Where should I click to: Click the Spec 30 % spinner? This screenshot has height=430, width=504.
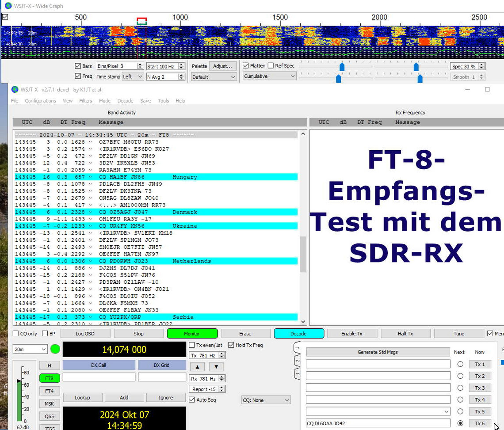[467, 66]
